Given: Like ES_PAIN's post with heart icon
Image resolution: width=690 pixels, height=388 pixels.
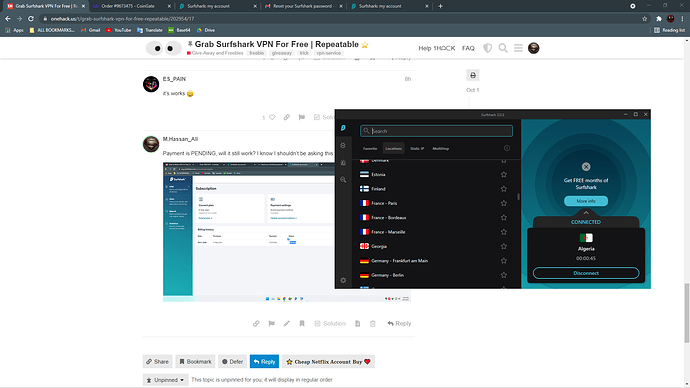Looking at the screenshot, I should (x=272, y=117).
